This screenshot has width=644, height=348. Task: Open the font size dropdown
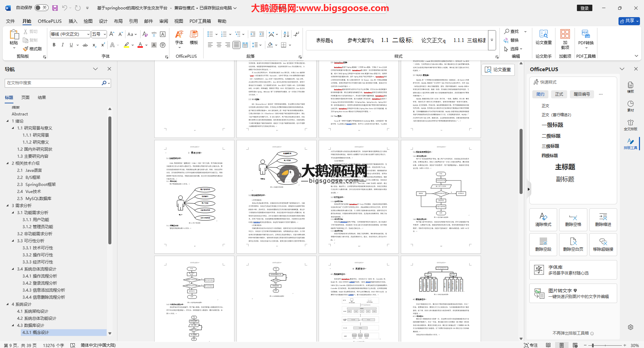[105, 34]
